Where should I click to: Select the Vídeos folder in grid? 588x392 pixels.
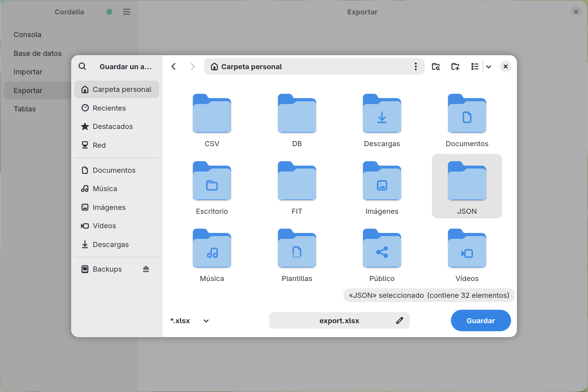tap(467, 254)
